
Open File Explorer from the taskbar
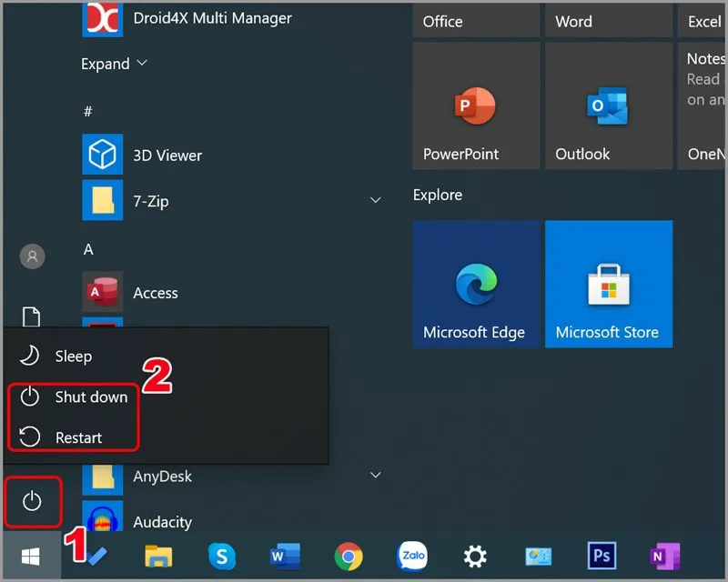point(159,555)
